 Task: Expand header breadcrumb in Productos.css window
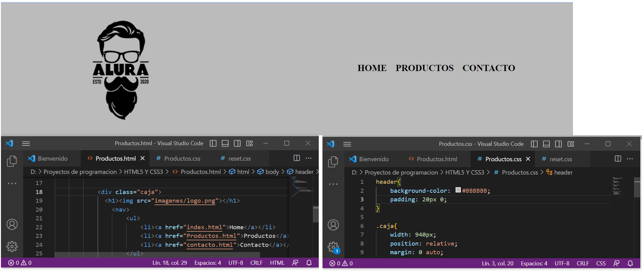pyautogui.click(x=559, y=172)
